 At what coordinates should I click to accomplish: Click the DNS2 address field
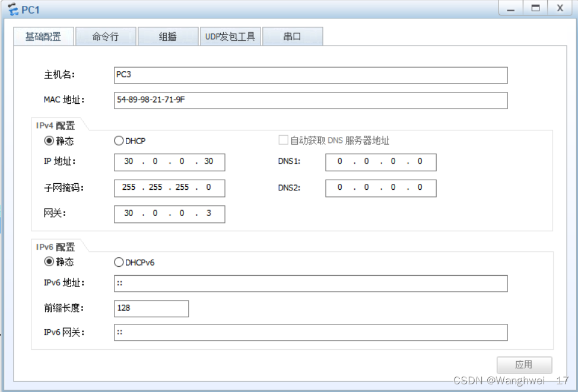381,188
